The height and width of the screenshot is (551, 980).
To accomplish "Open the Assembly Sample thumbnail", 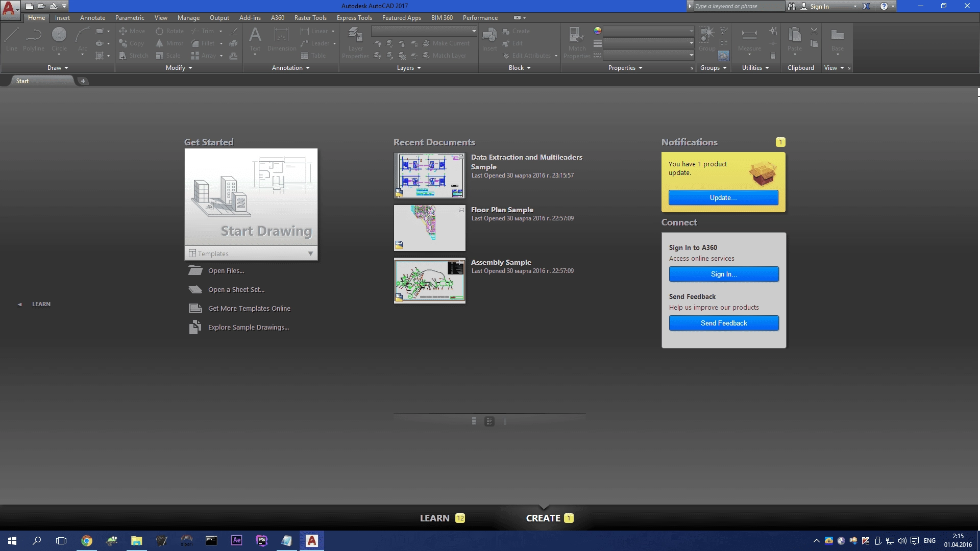I will click(430, 281).
